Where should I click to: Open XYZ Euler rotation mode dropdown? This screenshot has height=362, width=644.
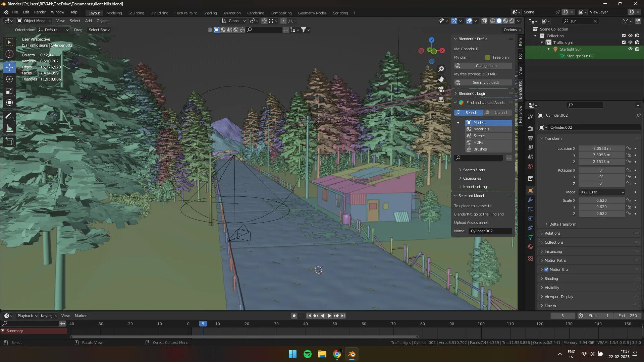point(602,192)
